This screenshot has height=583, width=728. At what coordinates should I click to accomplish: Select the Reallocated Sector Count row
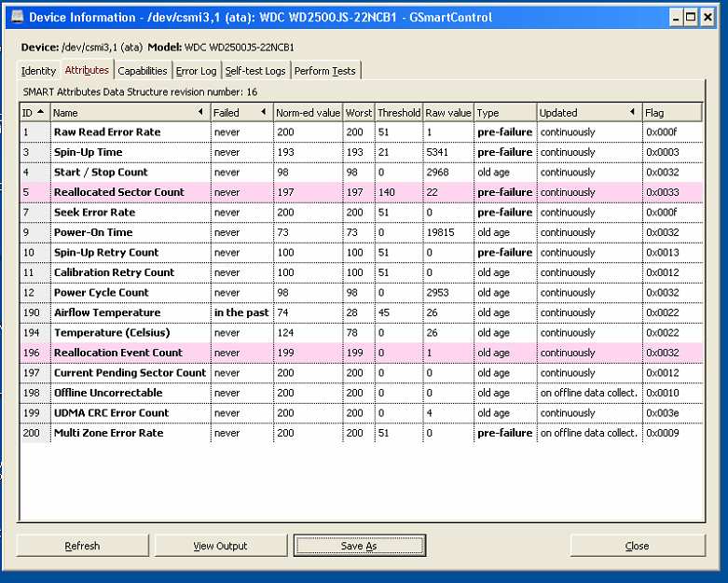(362, 192)
